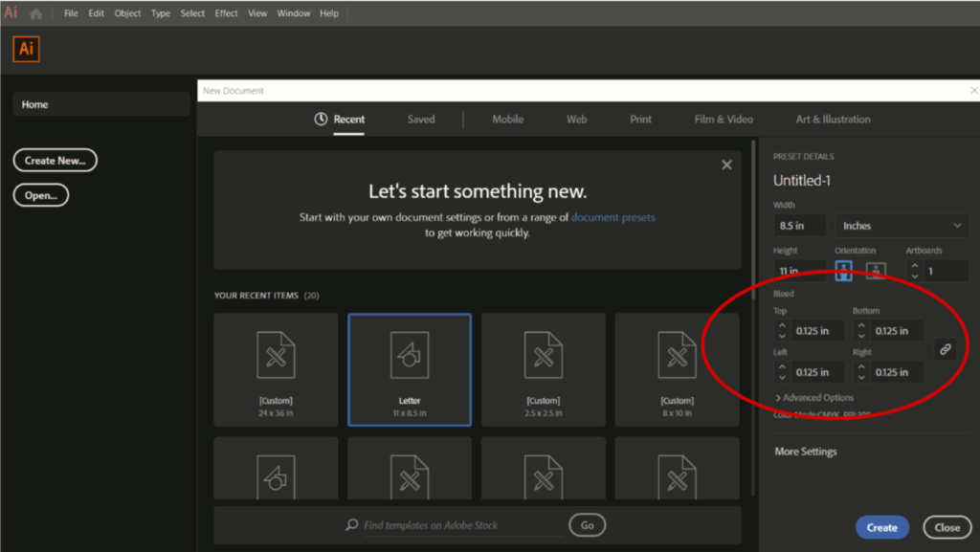Open the Inches units dropdown
980x552 pixels.
(901, 225)
